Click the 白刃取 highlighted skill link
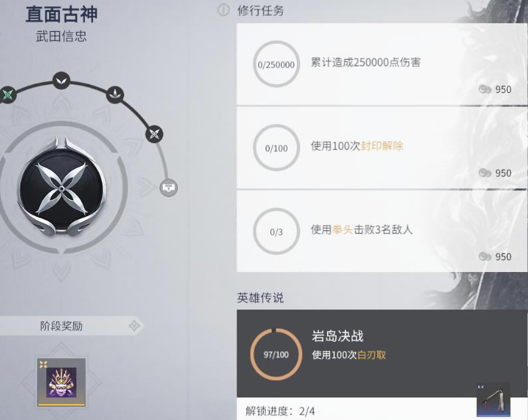Viewport: 528px width, 420px height. [x=371, y=355]
